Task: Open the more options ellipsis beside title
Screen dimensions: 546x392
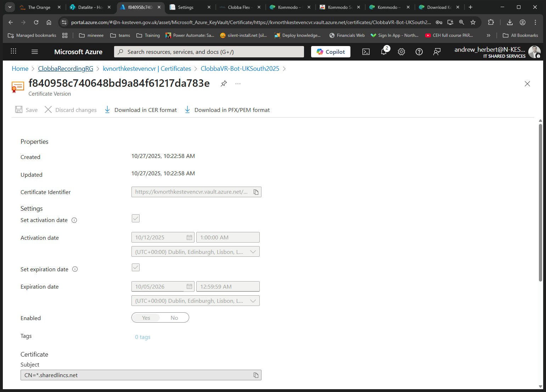Action: [238, 84]
